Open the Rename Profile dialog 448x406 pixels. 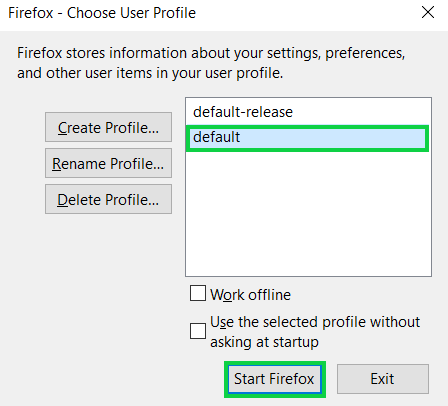[x=108, y=163]
